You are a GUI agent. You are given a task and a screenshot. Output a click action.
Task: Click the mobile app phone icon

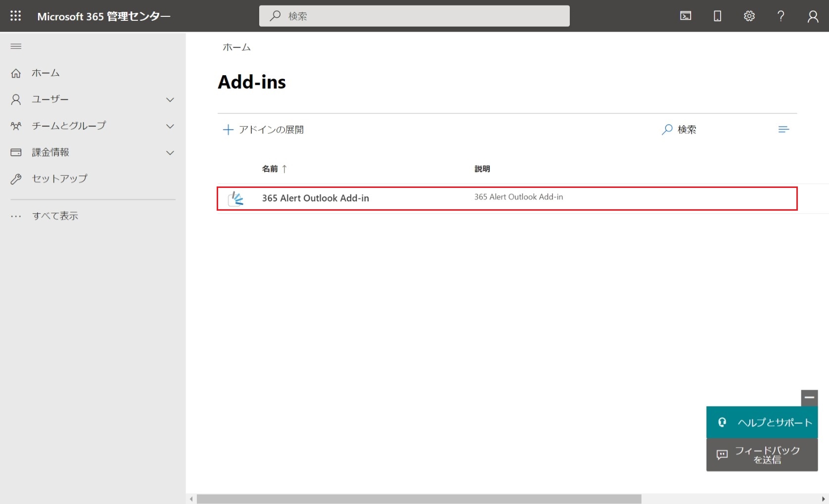tap(717, 16)
